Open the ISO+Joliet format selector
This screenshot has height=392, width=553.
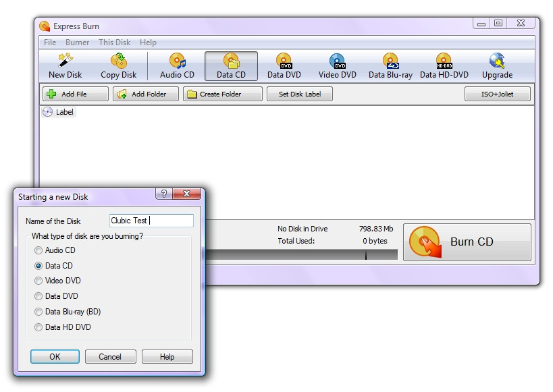point(497,94)
